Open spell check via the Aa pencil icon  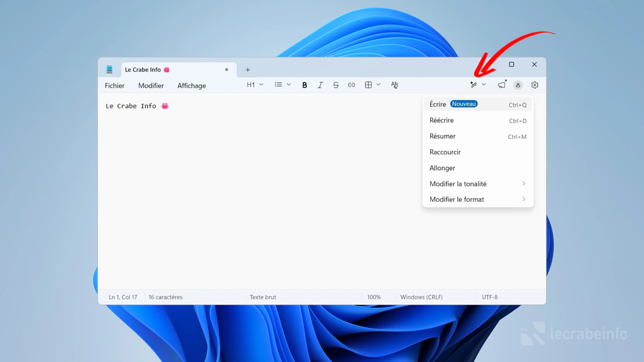(x=394, y=85)
